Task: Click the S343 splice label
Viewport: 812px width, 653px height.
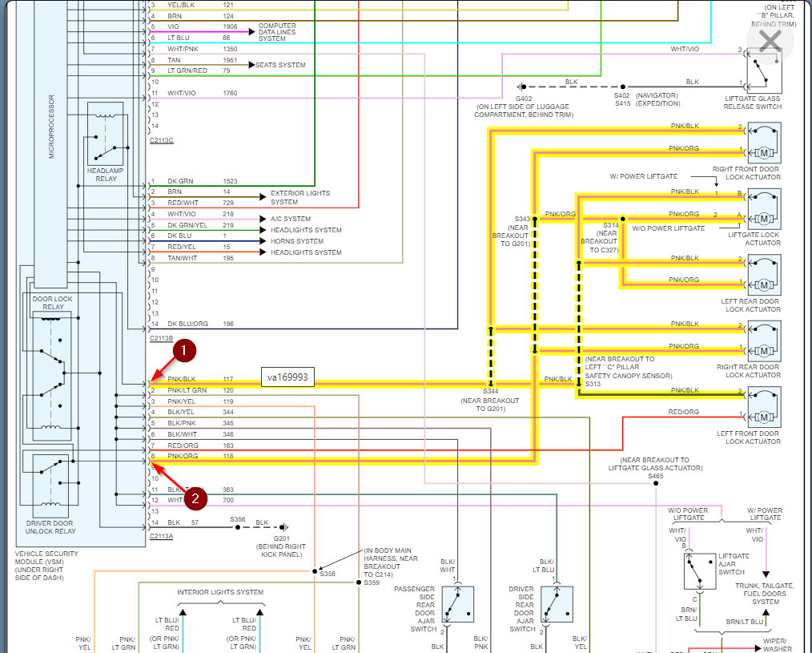Action: pyautogui.click(x=522, y=219)
